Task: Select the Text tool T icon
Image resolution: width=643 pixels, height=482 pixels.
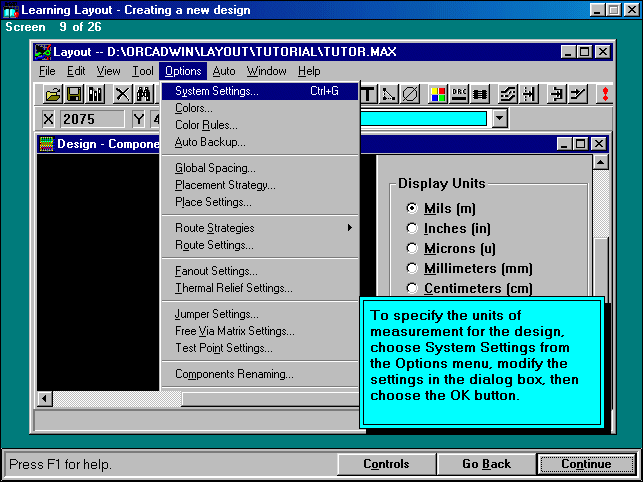Action: [368, 94]
